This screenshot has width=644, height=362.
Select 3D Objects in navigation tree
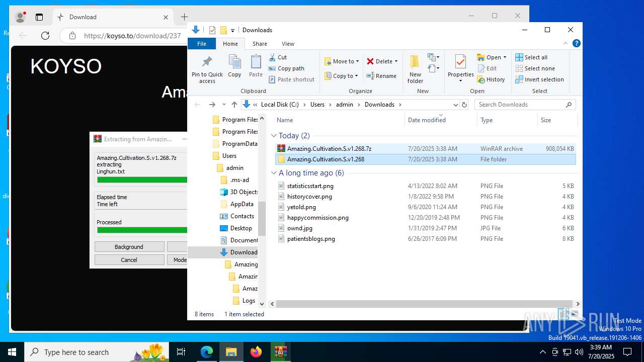click(238, 192)
